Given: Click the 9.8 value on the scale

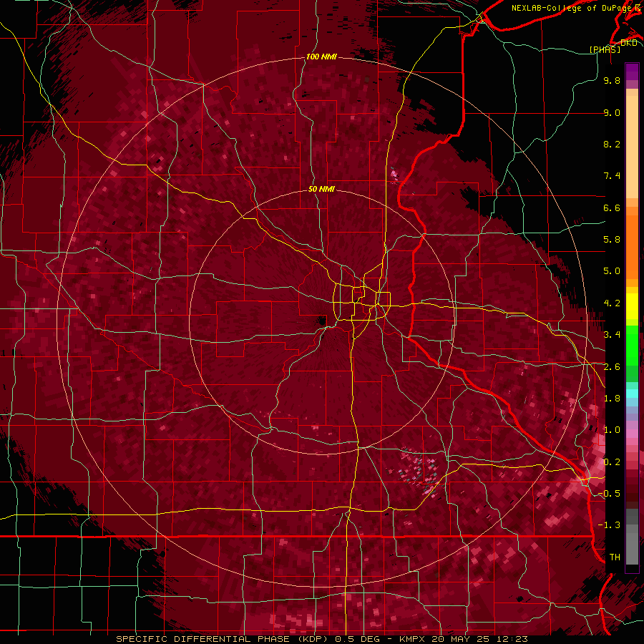Looking at the screenshot, I should (612, 80).
